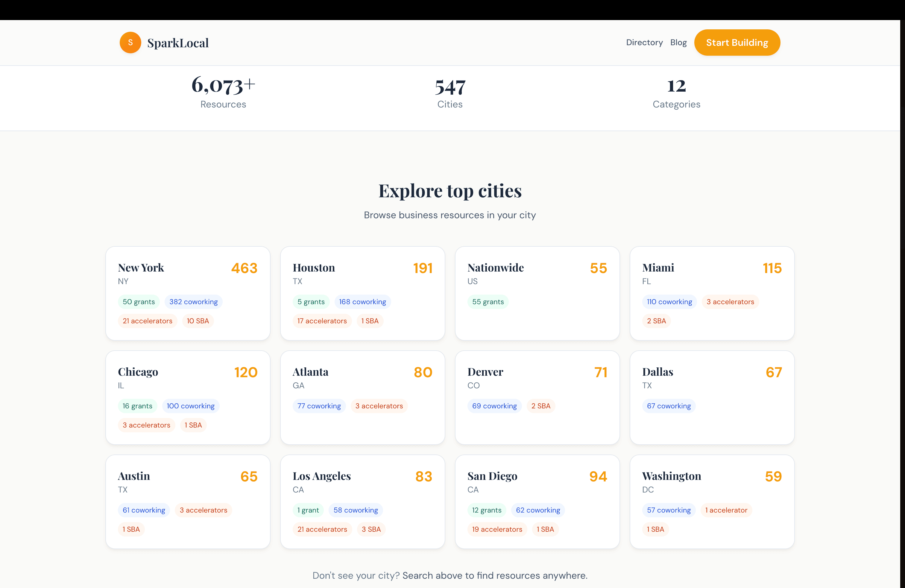Viewport: 905px width, 588px height.
Task: Open the Dallas city card
Action: point(712,397)
